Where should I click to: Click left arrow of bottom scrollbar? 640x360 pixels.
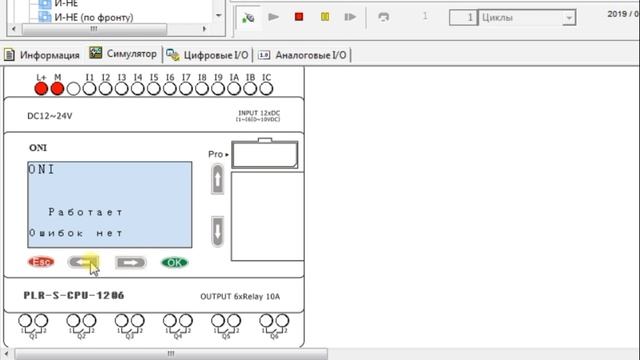(6, 353)
